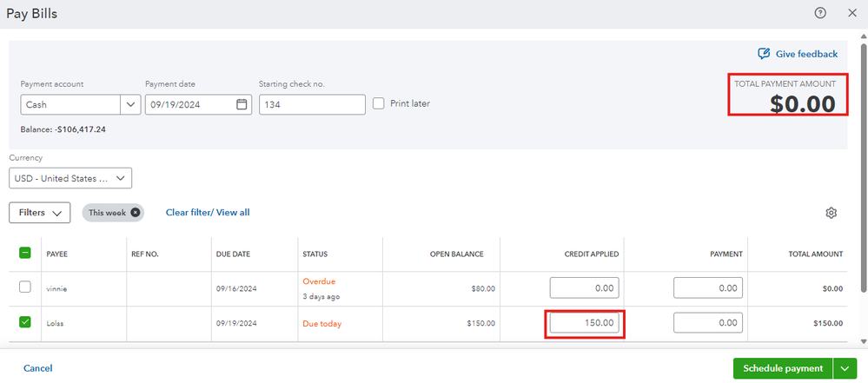This screenshot has width=868, height=383.
Task: Sort by the Due Date column header
Action: (233, 254)
